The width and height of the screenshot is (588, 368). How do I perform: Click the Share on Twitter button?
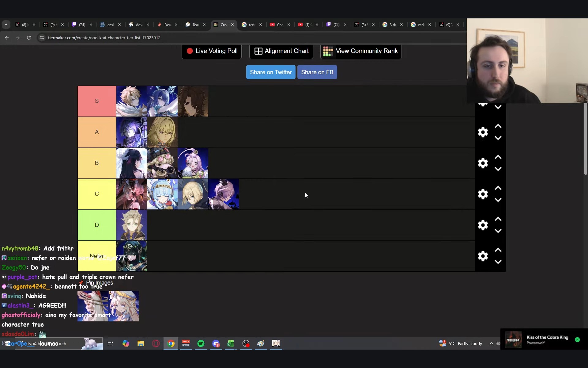coord(271,72)
